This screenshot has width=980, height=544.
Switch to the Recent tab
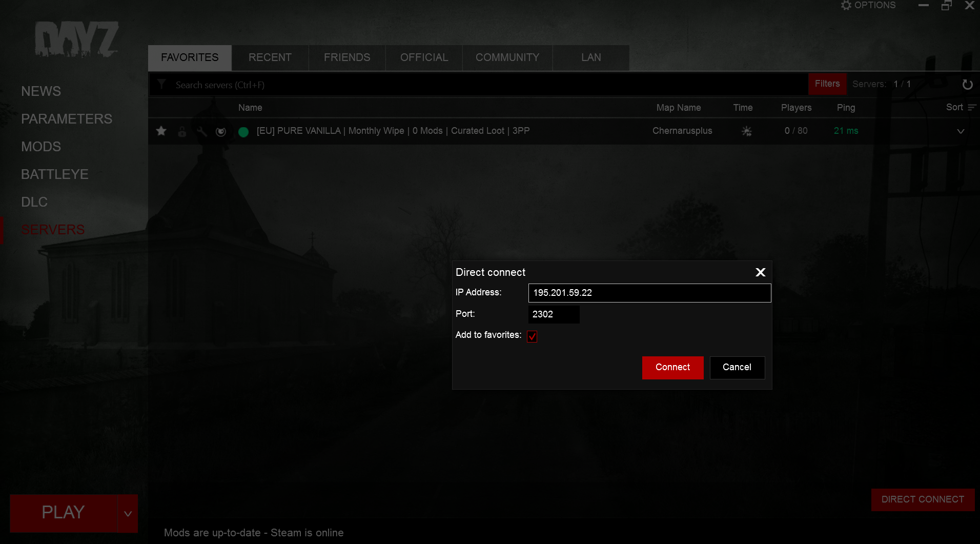[270, 58]
